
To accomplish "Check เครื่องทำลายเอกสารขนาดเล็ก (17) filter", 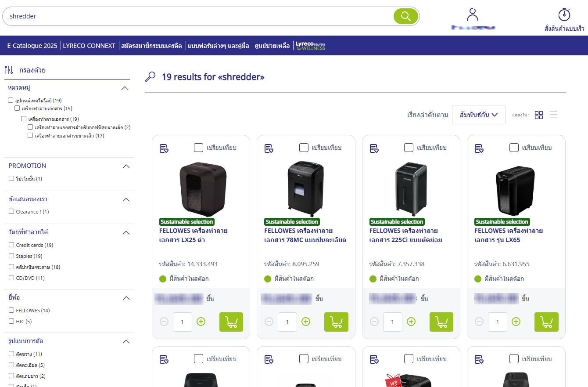I will pos(30,136).
